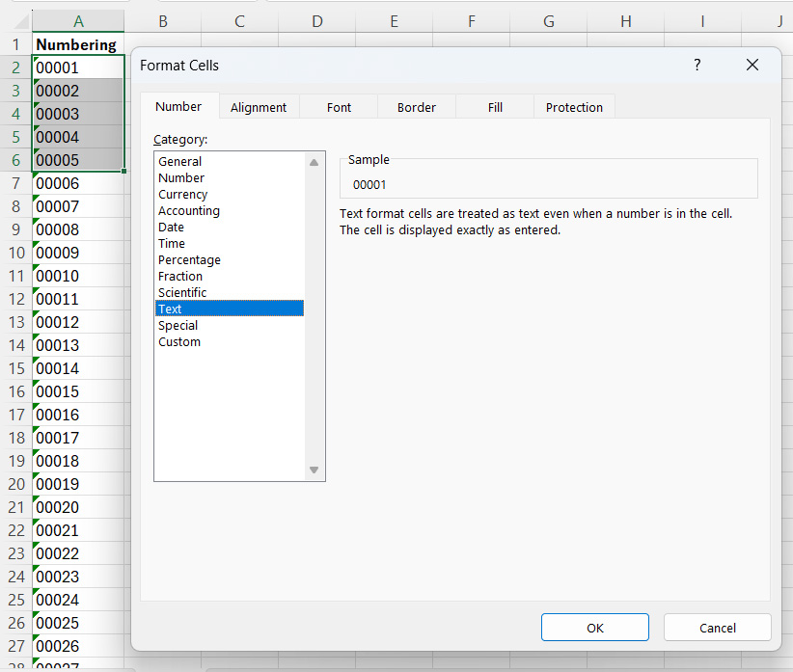The width and height of the screenshot is (793, 672).
Task: Choose Accounting category
Action: 230,211
